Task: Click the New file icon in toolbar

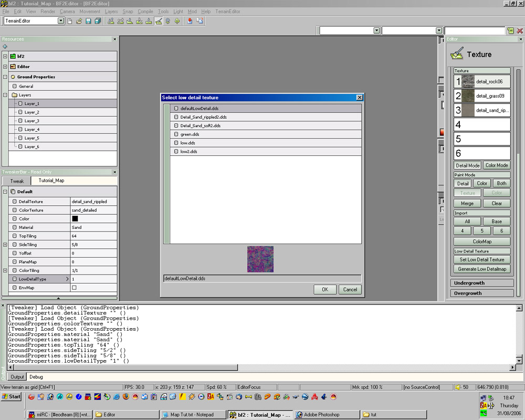Action: point(70,21)
